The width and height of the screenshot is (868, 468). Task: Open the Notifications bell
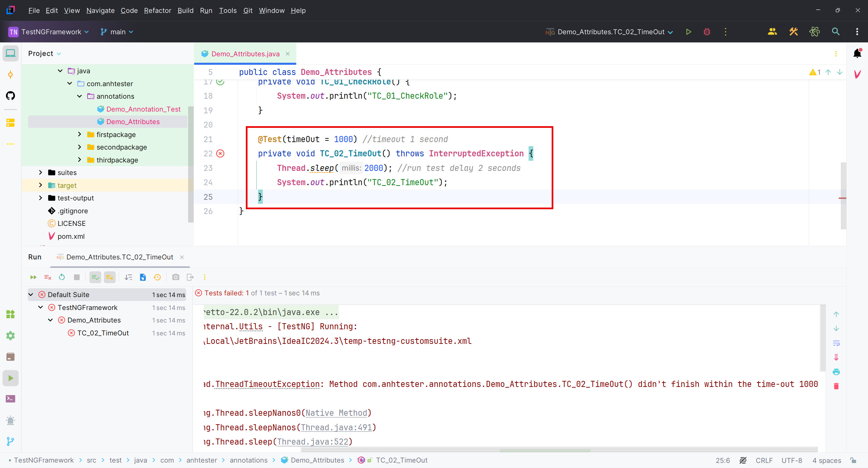pyautogui.click(x=857, y=53)
